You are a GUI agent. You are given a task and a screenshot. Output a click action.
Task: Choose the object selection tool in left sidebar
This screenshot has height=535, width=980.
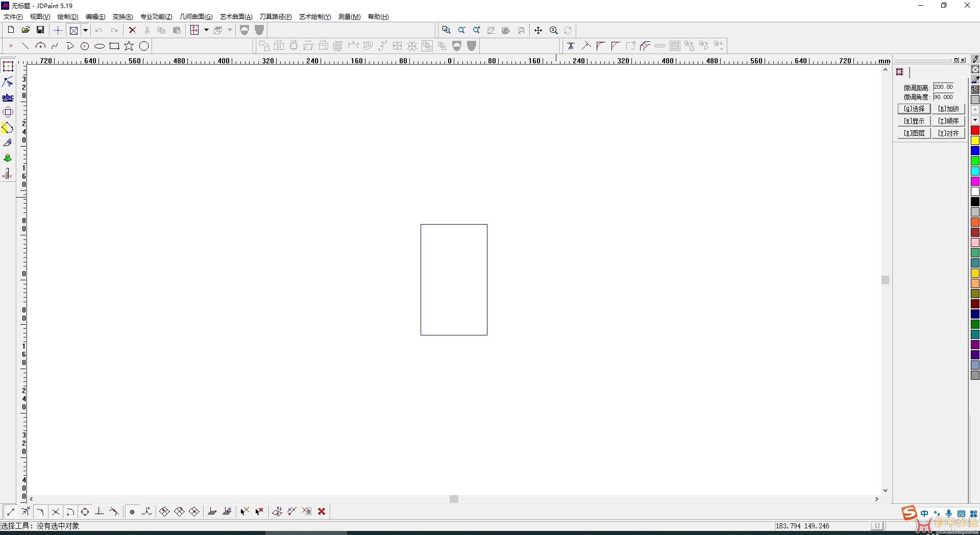coord(8,66)
